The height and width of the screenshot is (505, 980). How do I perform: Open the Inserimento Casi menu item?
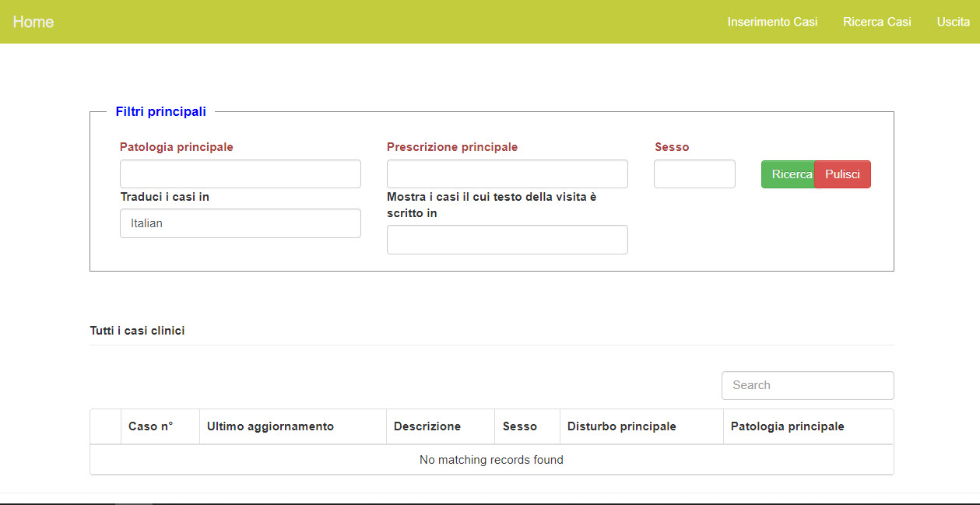pos(772,22)
